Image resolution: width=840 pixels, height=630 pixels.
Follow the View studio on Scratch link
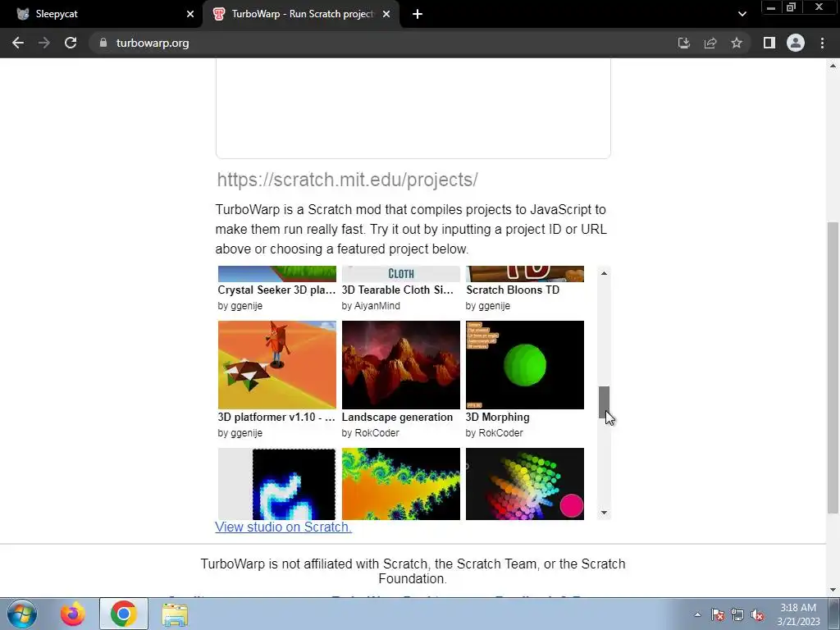tap(283, 527)
